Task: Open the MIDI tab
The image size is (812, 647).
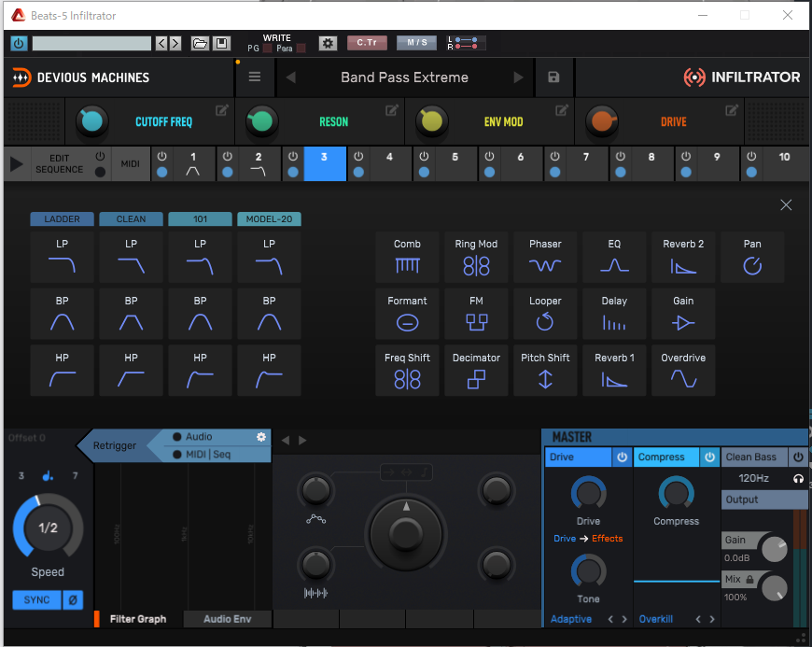Action: coord(131,163)
